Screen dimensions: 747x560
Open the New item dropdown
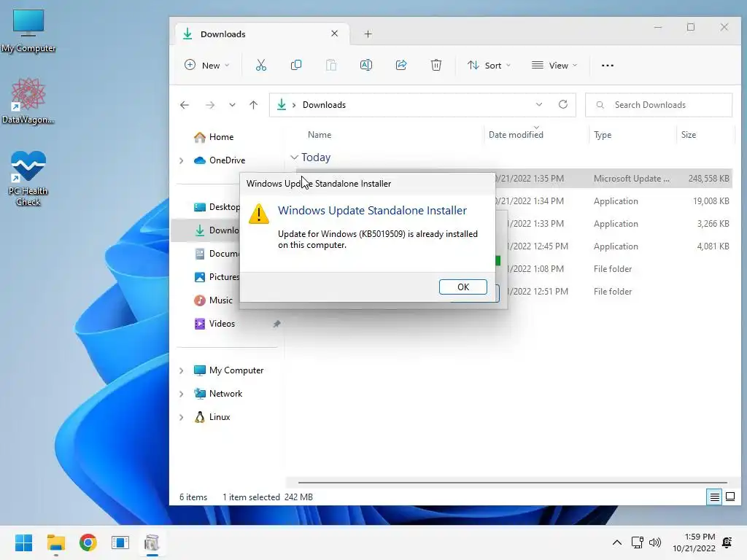point(206,65)
